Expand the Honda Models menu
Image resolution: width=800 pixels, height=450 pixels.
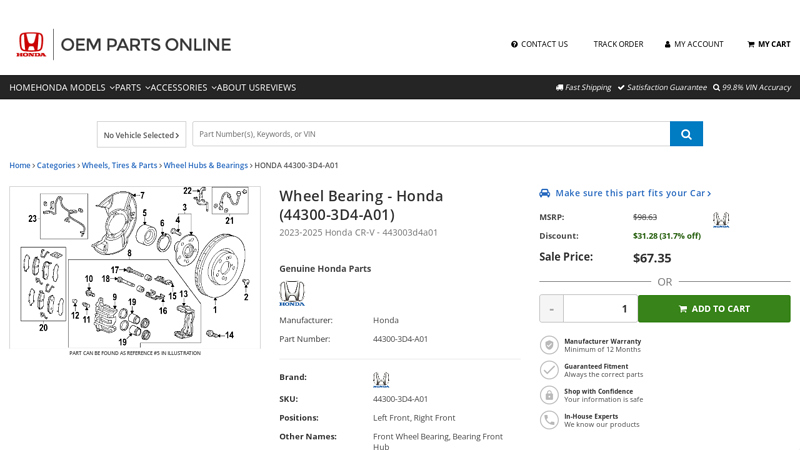(x=75, y=87)
